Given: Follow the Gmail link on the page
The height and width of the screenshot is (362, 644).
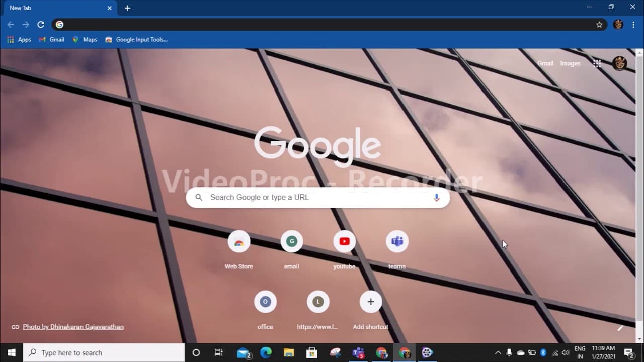Looking at the screenshot, I should pos(545,63).
